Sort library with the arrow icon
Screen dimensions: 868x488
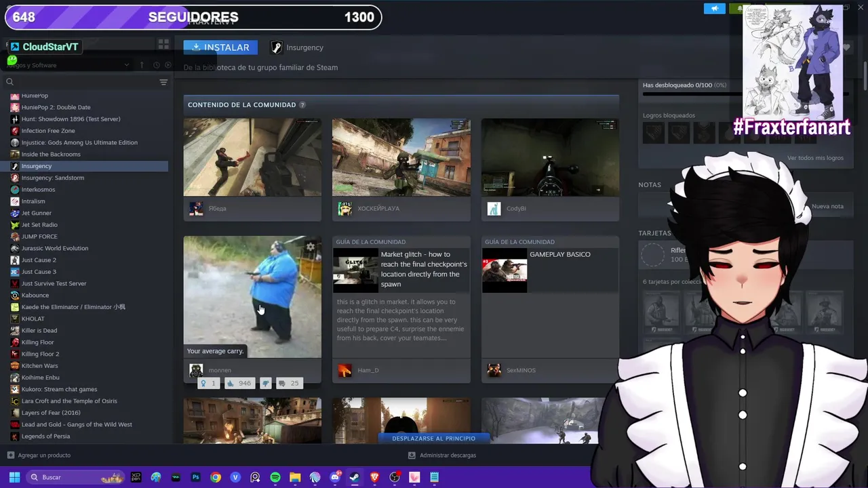142,65
